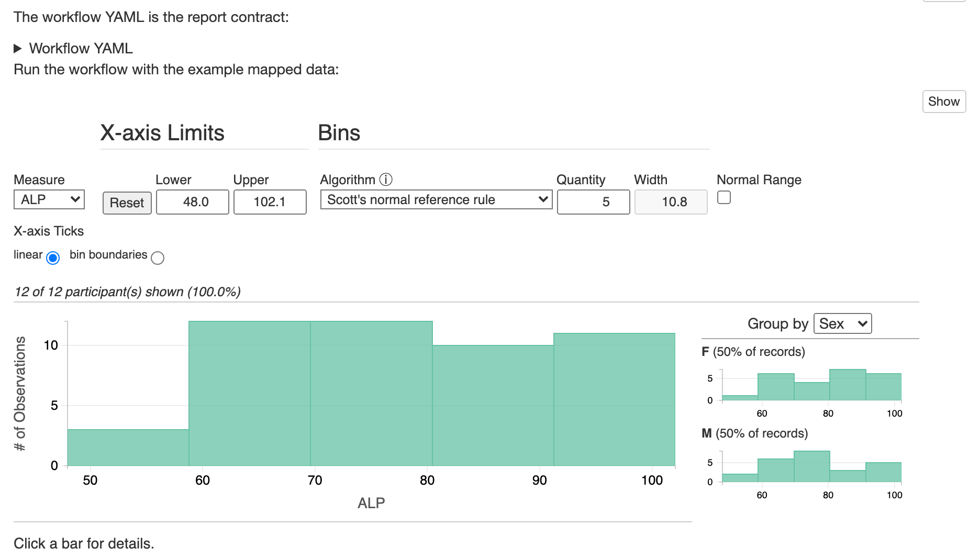Click the M group small histogram
This screenshot has width=980, height=560.
(811, 466)
